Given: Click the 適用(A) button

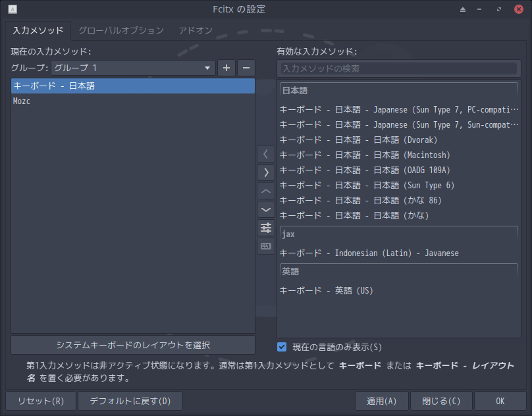Looking at the screenshot, I should tap(382, 401).
